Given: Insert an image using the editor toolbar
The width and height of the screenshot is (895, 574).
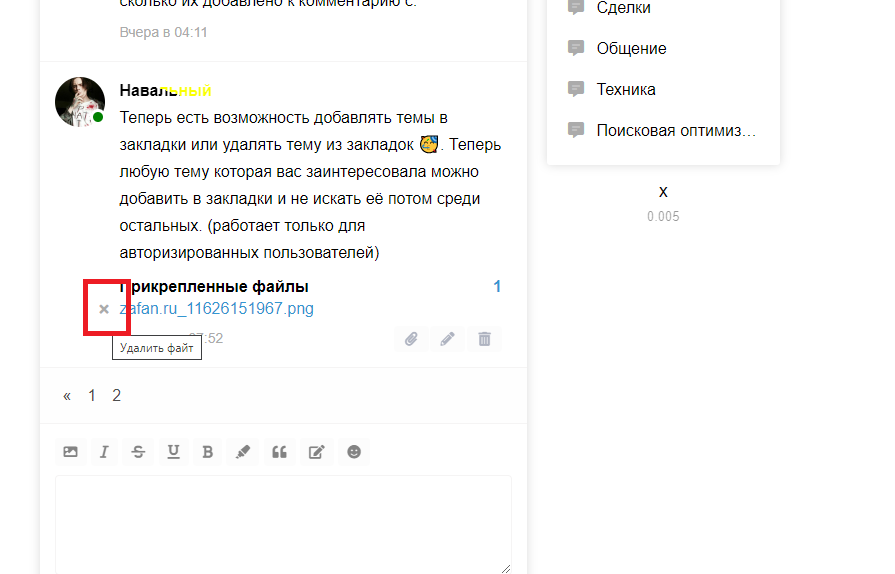Looking at the screenshot, I should click(70, 452).
